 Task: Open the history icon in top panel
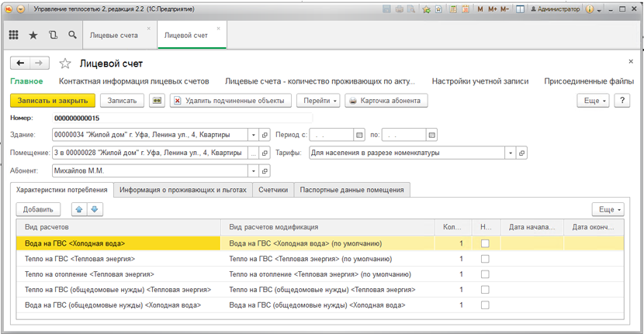pos(53,36)
